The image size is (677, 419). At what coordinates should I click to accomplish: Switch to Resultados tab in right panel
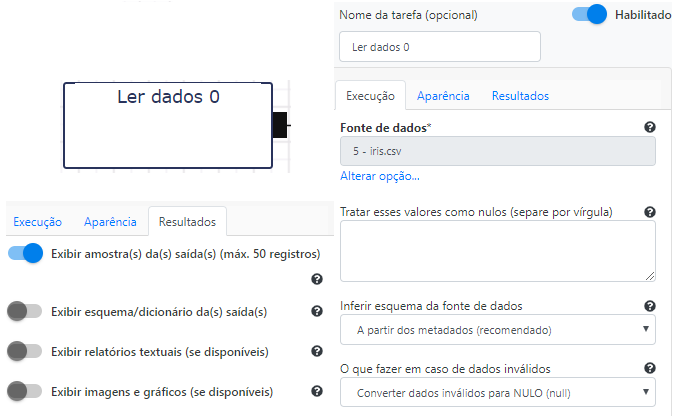tap(520, 96)
